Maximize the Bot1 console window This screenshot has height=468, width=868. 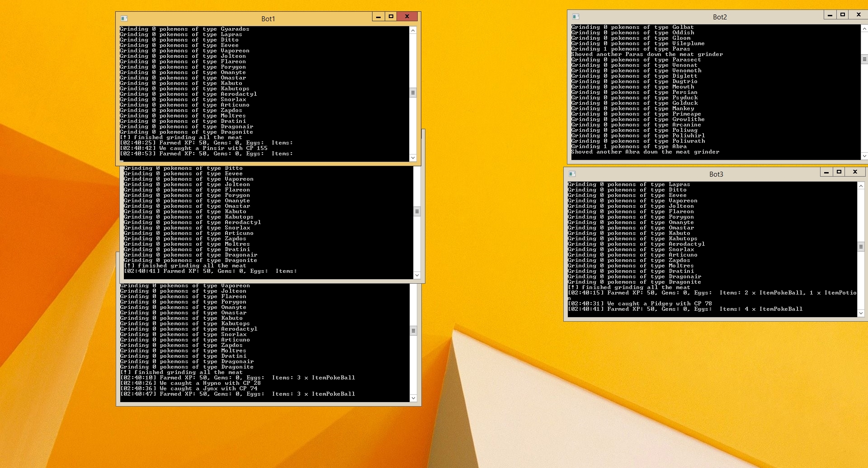click(x=391, y=17)
